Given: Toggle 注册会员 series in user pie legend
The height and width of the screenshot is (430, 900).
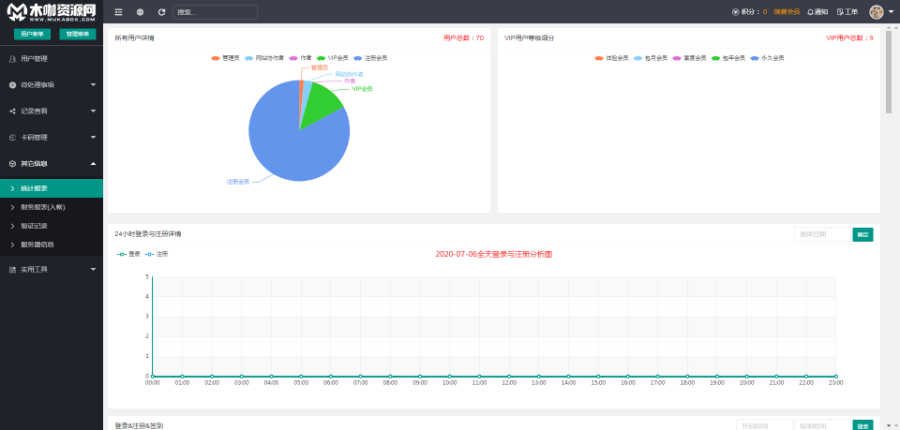Looking at the screenshot, I should (370, 58).
